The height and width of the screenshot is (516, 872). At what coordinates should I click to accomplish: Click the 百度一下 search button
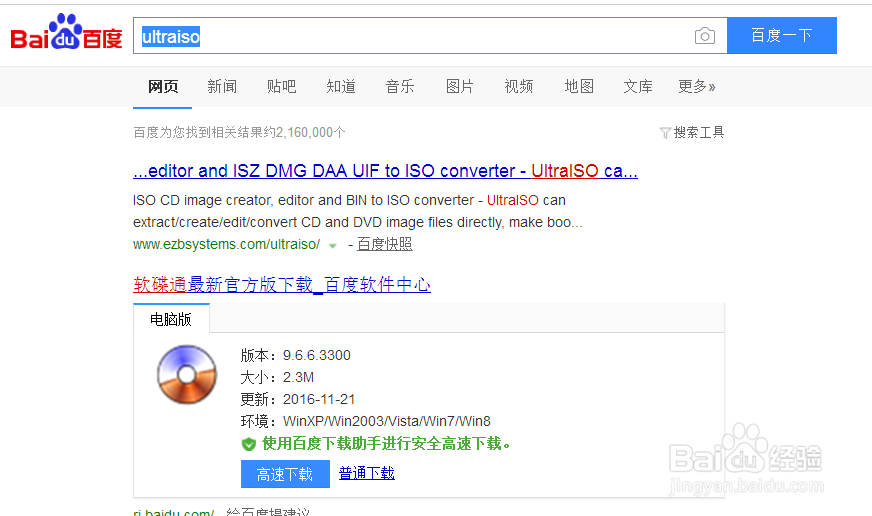coord(781,36)
